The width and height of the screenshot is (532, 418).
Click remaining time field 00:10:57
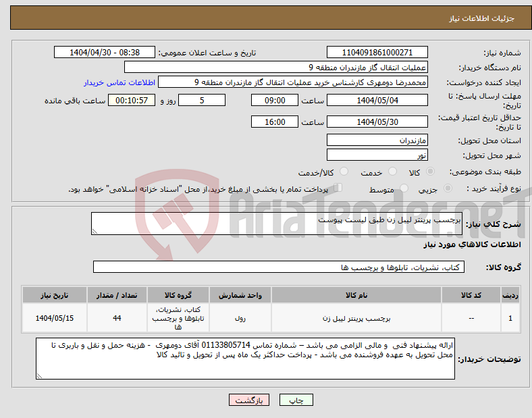tap(132, 100)
